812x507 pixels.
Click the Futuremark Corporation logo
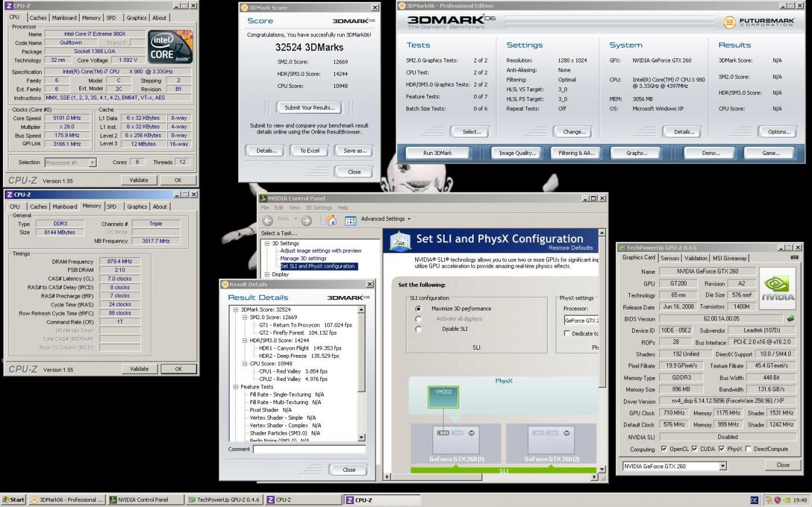(759, 23)
